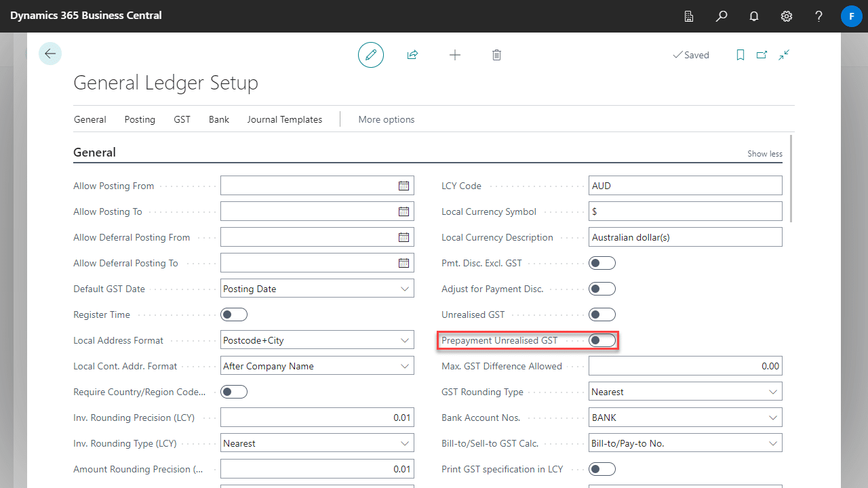The width and height of the screenshot is (868, 488).
Task: Toggle Register Time switch
Action: 234,314
